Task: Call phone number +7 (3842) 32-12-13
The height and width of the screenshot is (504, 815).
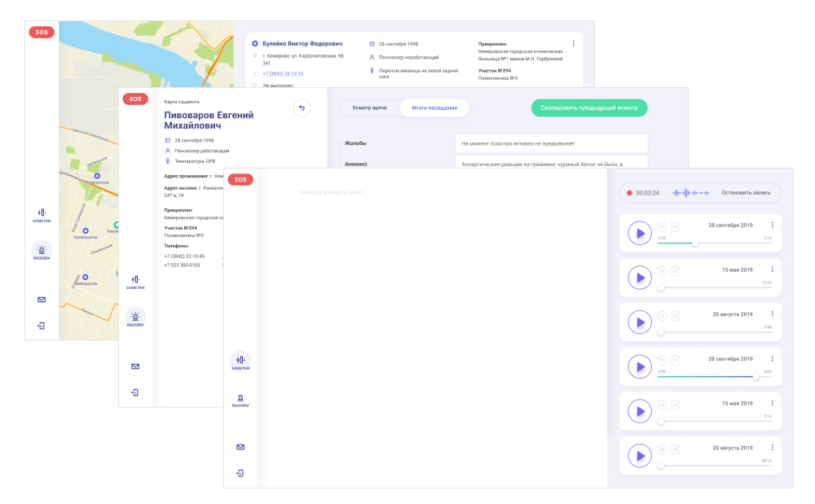Action: tap(283, 74)
